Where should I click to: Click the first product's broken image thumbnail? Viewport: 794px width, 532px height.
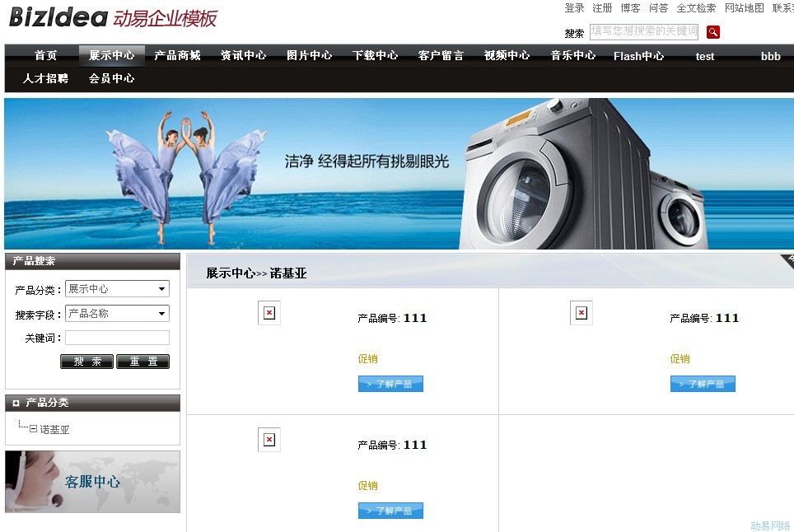[x=269, y=313]
